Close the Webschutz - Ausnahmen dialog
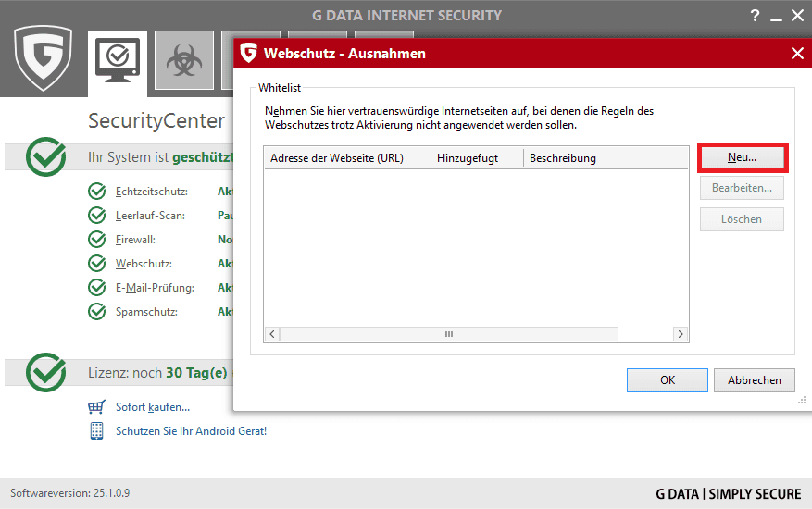The height and width of the screenshot is (509, 812). (797, 54)
